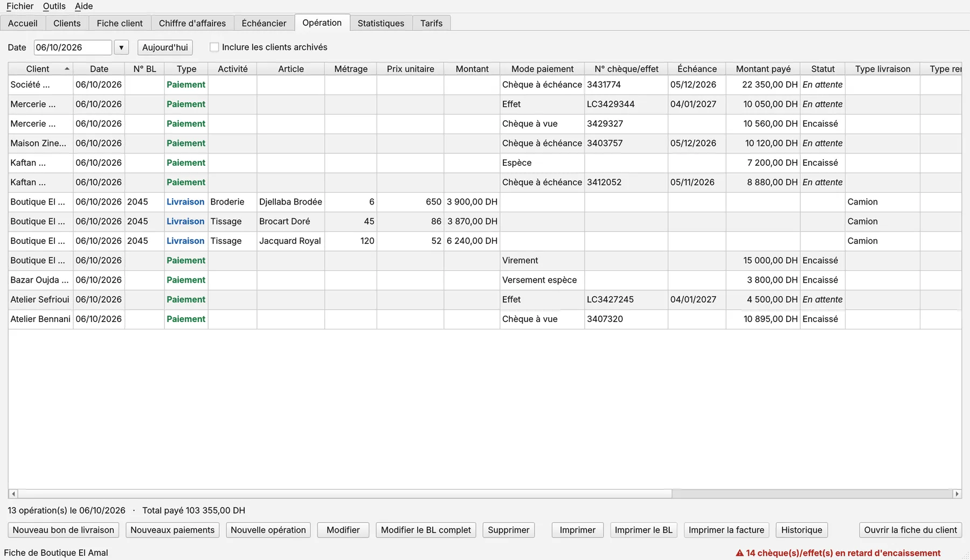Select the Bazar Oujda payment row
This screenshot has height=560, width=970.
(485, 280)
